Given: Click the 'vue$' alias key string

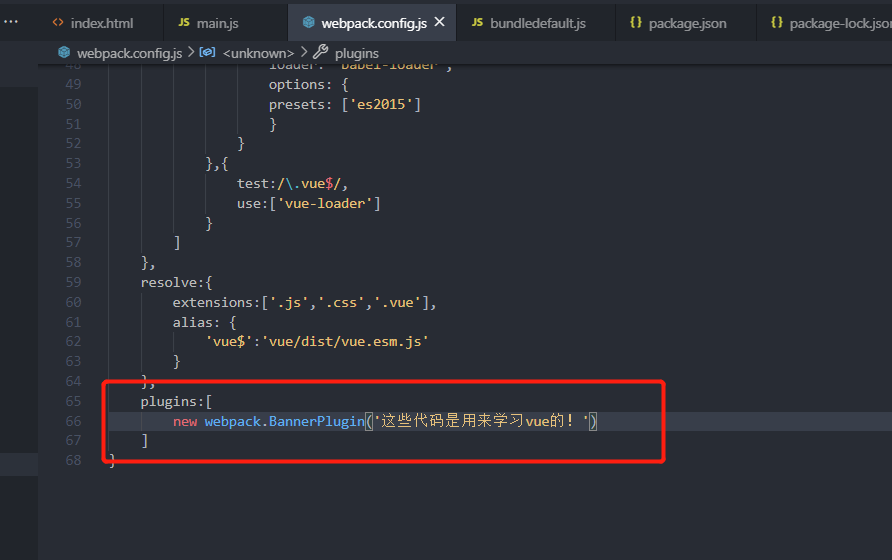Looking at the screenshot, I should coord(229,341).
